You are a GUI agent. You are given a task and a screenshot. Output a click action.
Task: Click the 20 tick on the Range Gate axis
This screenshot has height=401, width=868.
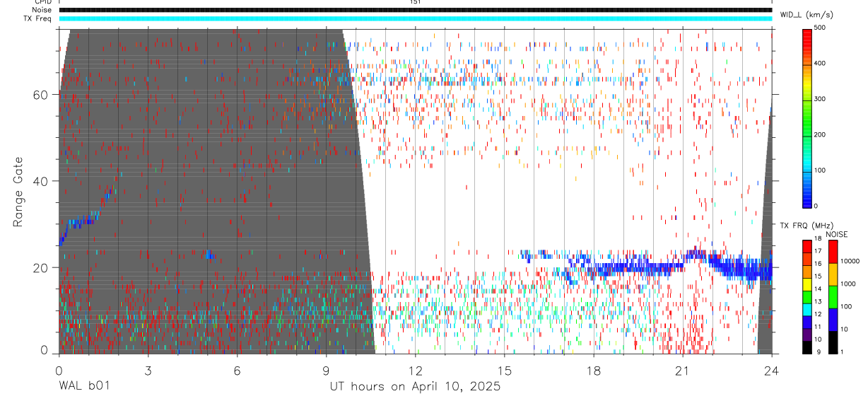tap(41, 267)
